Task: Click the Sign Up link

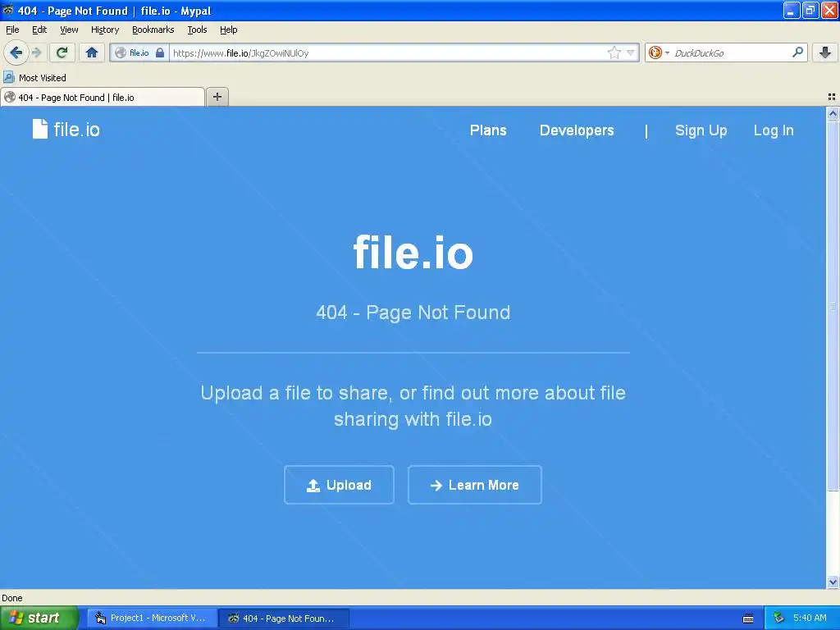Action: (701, 130)
